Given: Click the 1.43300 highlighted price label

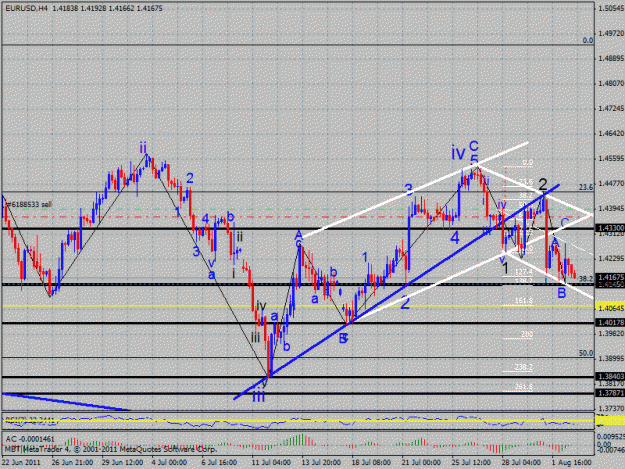Looking at the screenshot, I should tap(610, 228).
